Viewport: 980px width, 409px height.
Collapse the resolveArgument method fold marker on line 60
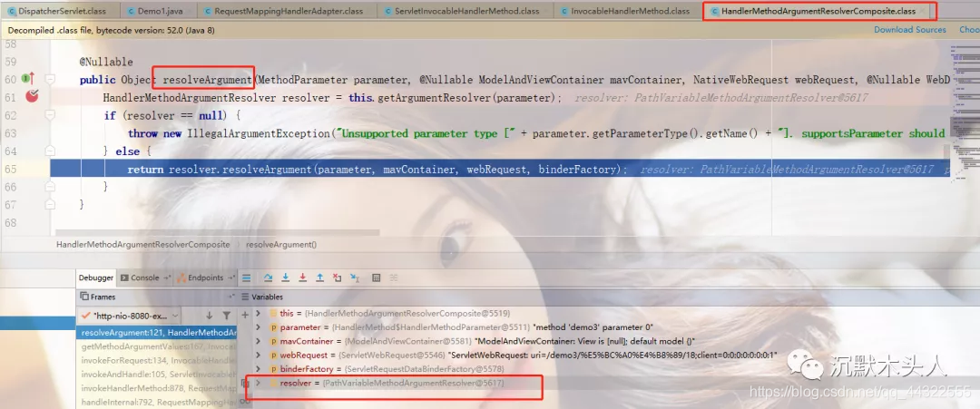tap(50, 79)
